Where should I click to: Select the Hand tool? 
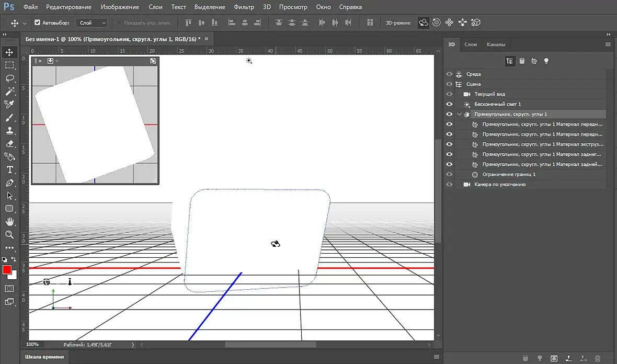9,222
